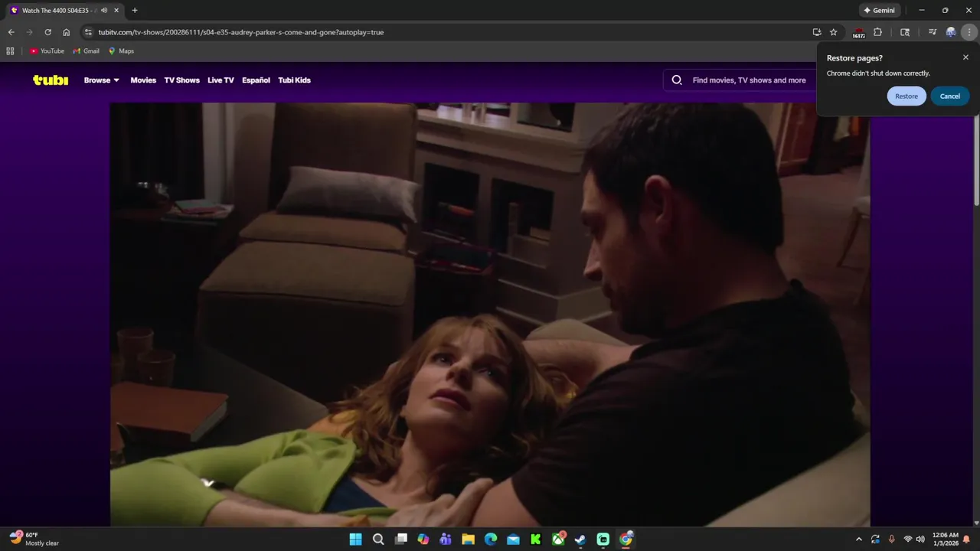This screenshot has height=551, width=980.
Task: Mute the tab via speaker icon
Action: pyautogui.click(x=104, y=11)
